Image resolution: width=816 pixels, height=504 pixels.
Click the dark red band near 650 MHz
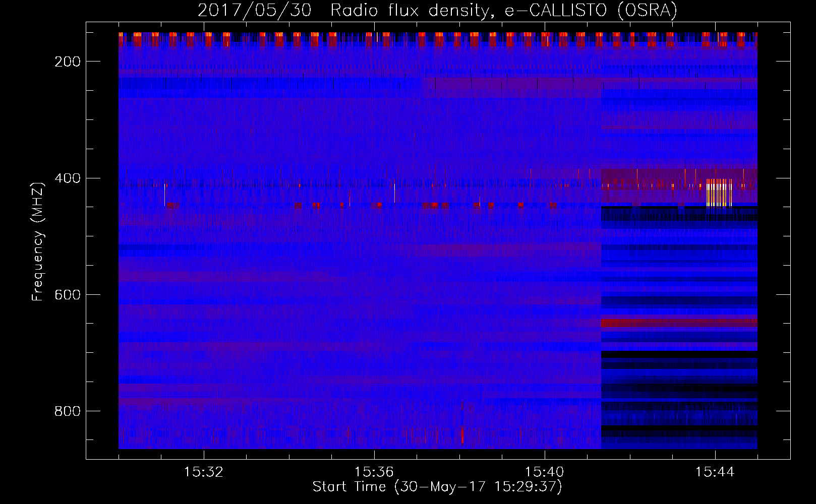coord(679,323)
